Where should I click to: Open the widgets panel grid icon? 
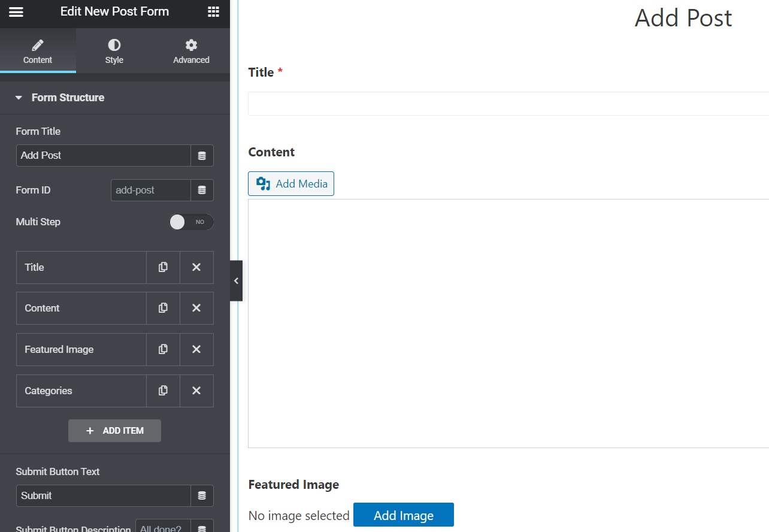[214, 12]
